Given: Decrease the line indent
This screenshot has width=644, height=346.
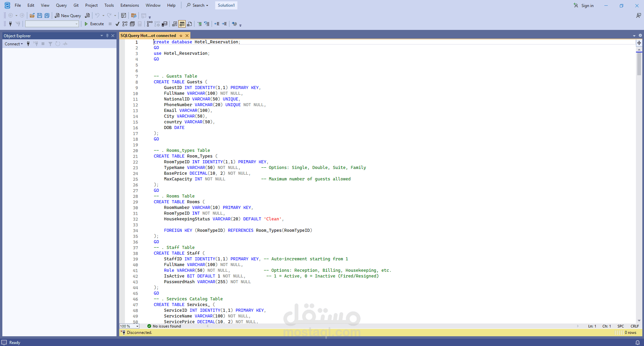Looking at the screenshot, I should click(x=217, y=24).
